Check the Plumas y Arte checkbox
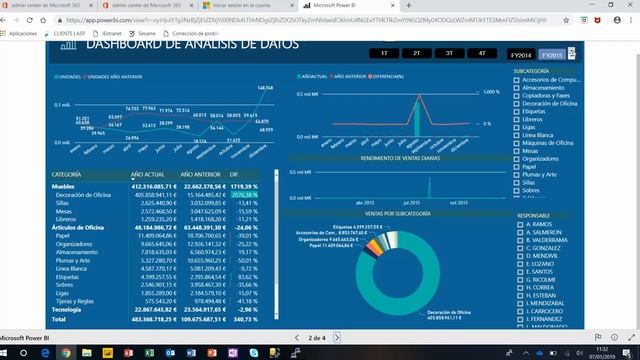Image resolution: width=640 pixels, height=360 pixels. [x=517, y=175]
